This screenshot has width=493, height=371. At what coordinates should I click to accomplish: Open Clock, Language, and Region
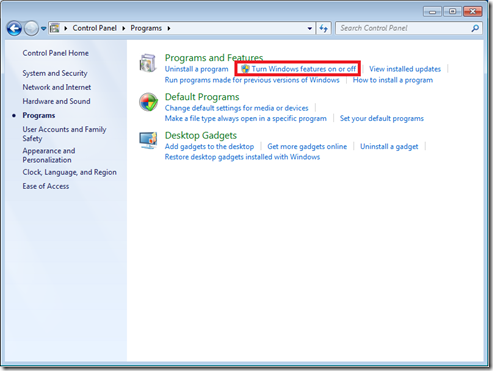click(x=70, y=172)
